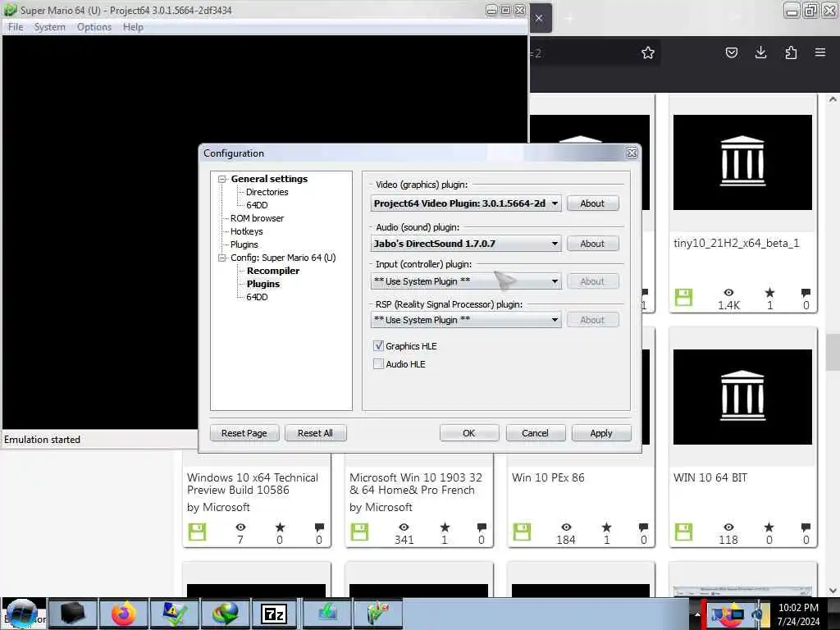The width and height of the screenshot is (840, 630).
Task: Close the Configuration dialog
Action: [x=632, y=153]
